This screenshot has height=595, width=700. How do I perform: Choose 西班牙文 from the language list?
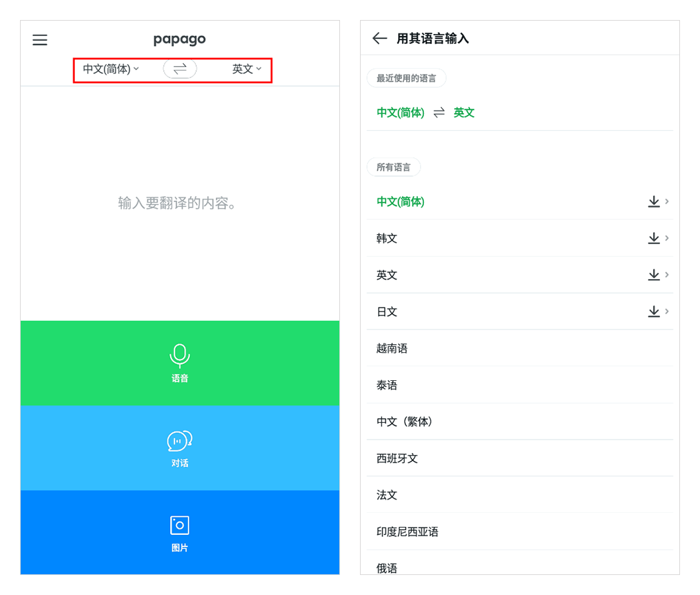(519, 458)
